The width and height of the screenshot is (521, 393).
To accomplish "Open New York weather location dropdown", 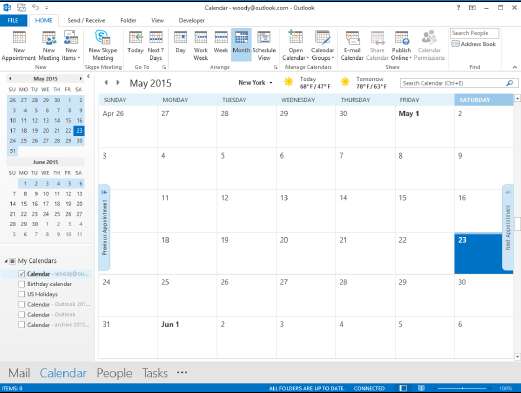I will click(x=255, y=82).
